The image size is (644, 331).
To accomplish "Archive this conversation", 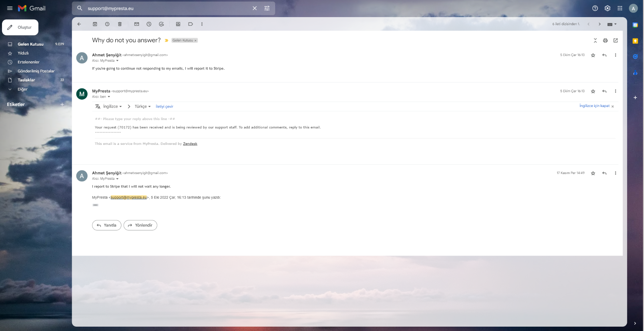I will pyautogui.click(x=95, y=24).
